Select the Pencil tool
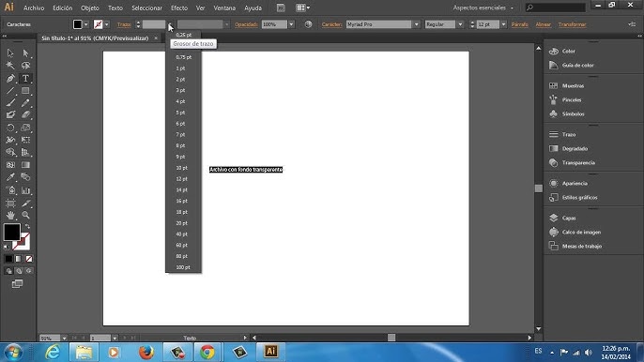644x362 pixels. pos(25,102)
